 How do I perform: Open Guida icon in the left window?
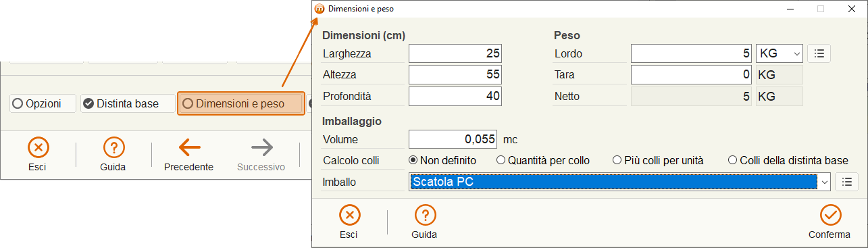113,147
